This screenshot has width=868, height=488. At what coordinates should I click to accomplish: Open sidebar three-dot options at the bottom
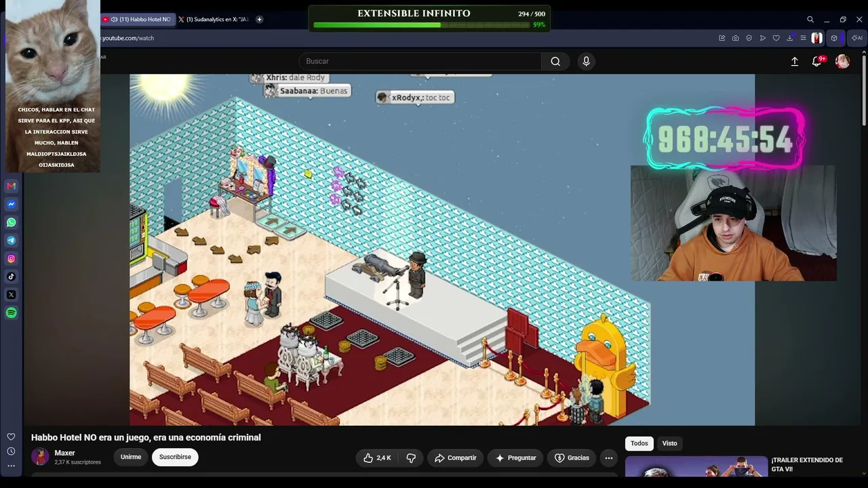click(x=11, y=466)
